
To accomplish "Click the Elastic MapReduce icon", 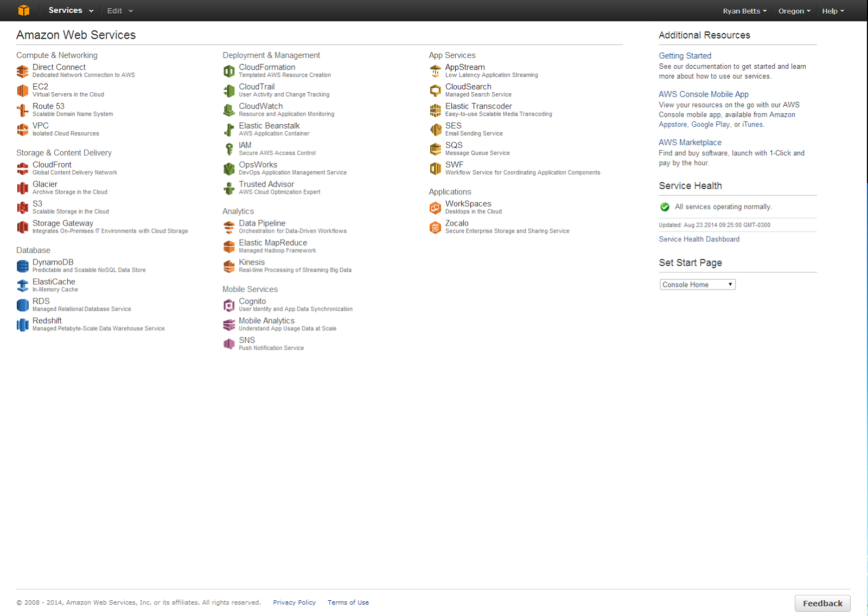I will coord(229,247).
